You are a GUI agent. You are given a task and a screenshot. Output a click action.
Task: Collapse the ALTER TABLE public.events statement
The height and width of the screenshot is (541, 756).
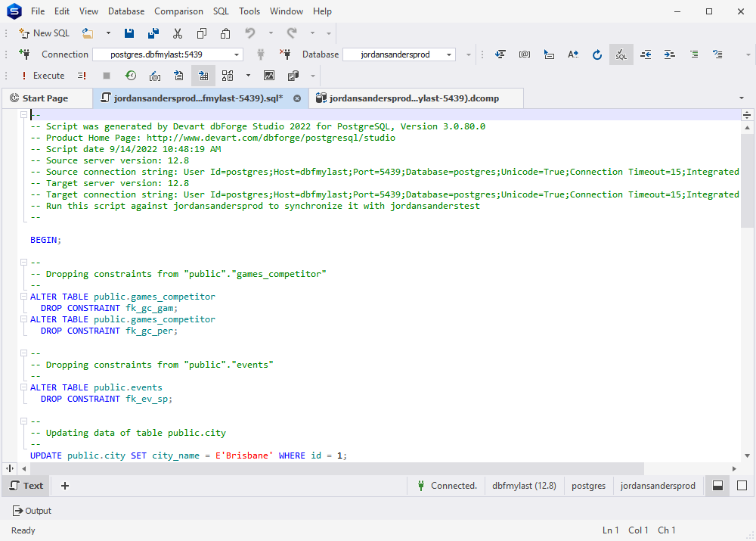(23, 387)
